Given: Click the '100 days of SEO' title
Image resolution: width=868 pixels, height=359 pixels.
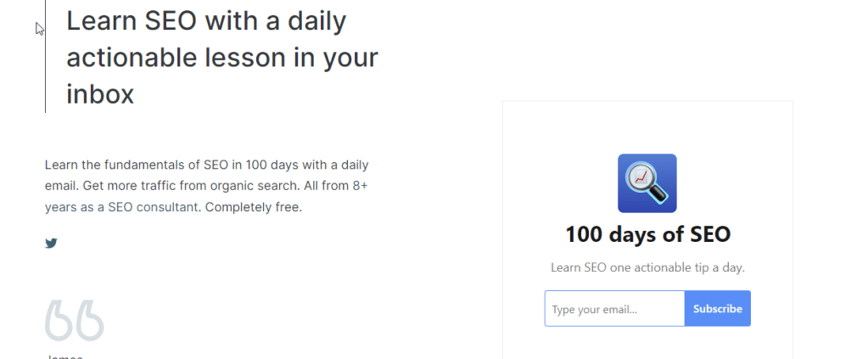Looking at the screenshot, I should tap(647, 234).
